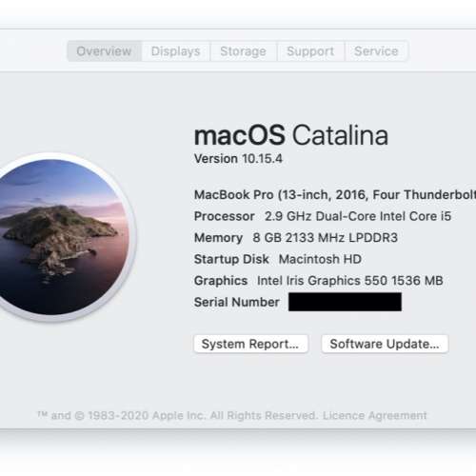The height and width of the screenshot is (476, 476).
Task: Open the Displays tab
Action: (175, 51)
